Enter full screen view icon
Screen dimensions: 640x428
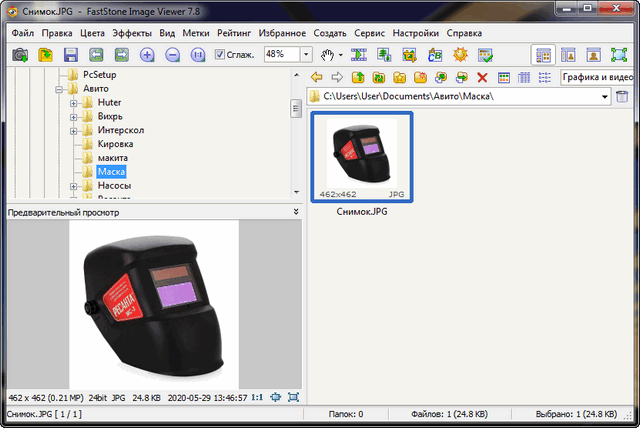pos(619,55)
